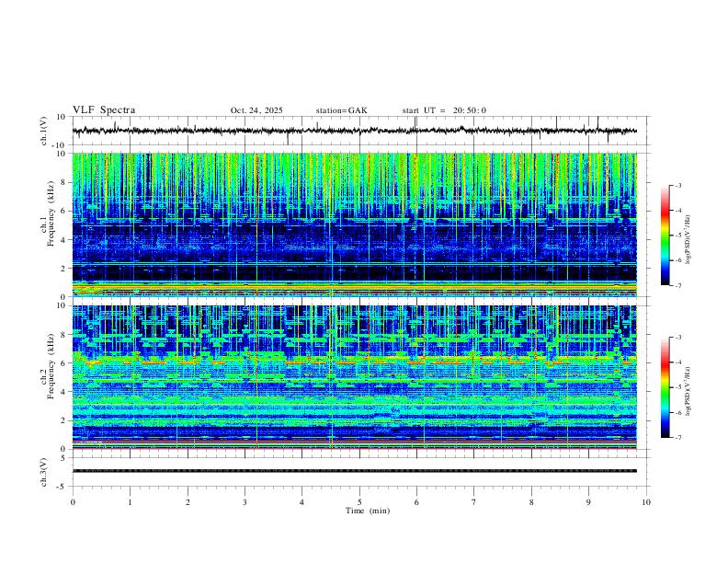This screenshot has width=728, height=563.
Task: Click the '8' frequency tick of ch.1 spectrogram
Action: pos(64,182)
